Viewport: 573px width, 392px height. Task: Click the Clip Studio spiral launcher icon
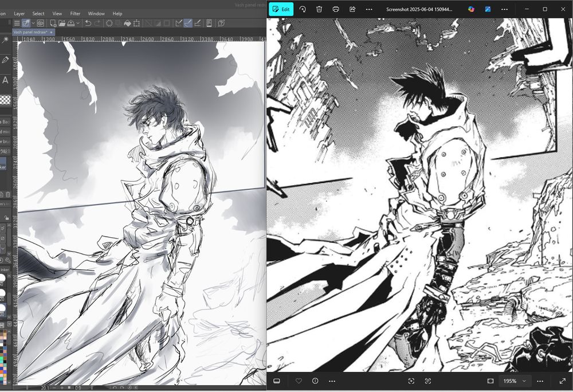(40, 23)
